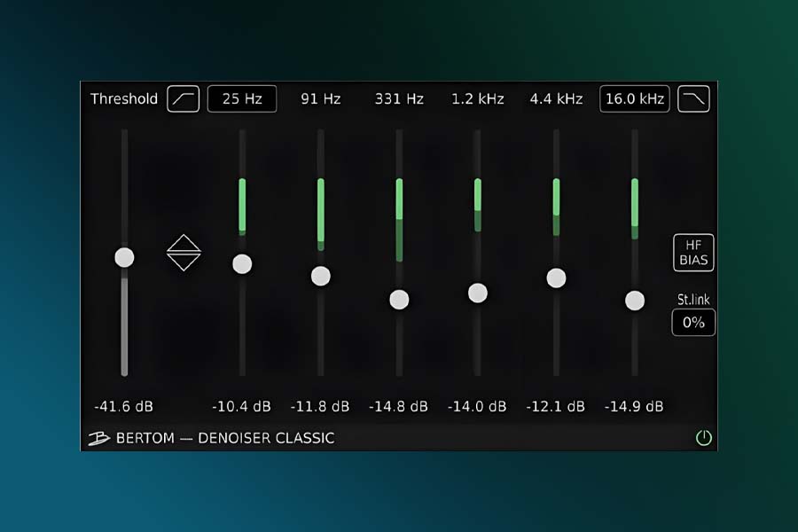Click the -14.0 dB value
Viewport: 798px width, 532px height.
point(477,406)
